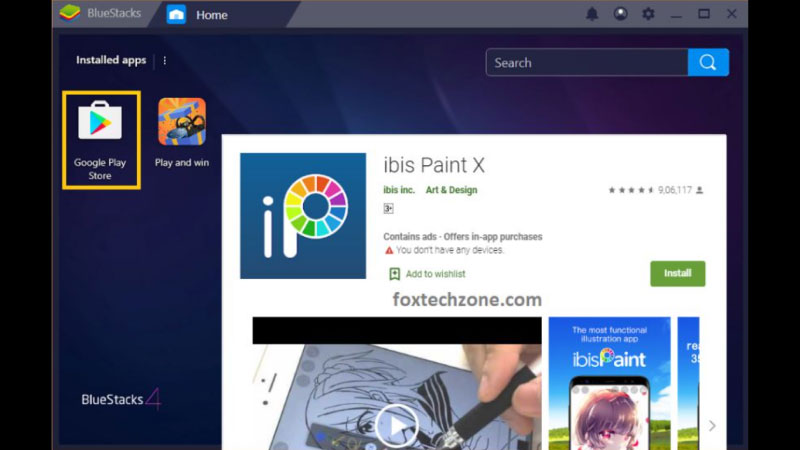
Task: Open BlueStacks settings gear
Action: [x=648, y=14]
